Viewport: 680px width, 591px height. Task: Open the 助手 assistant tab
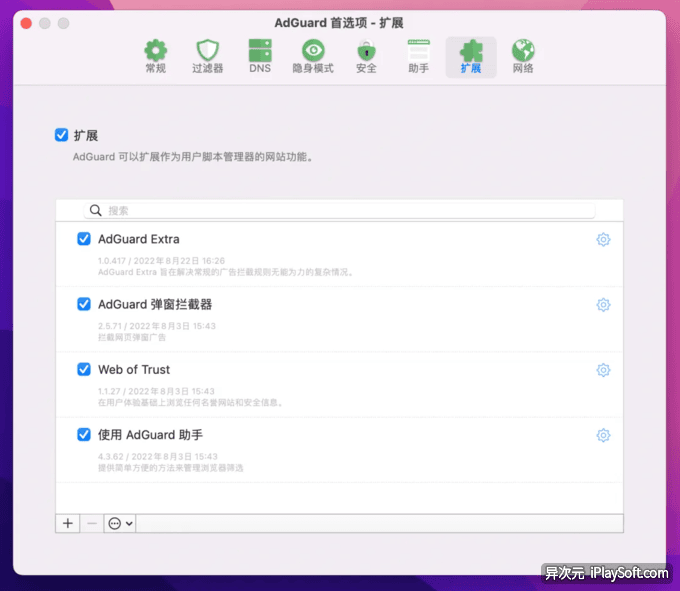[418, 56]
